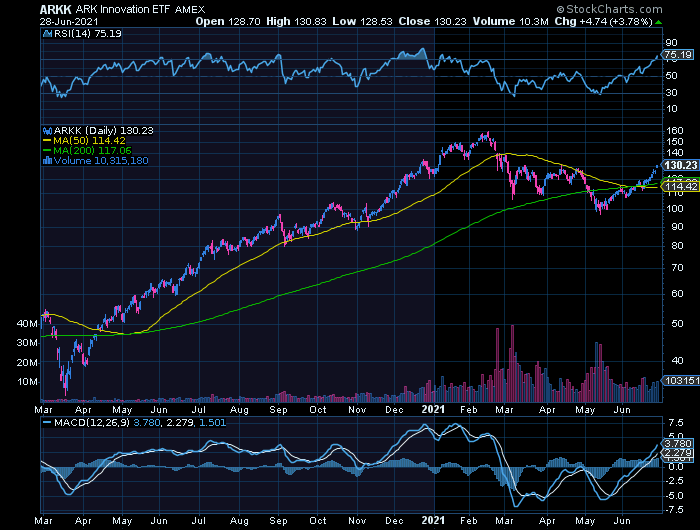Click the Jul label on price chart time axis
Screen dimensions: 700x530
click(198, 409)
